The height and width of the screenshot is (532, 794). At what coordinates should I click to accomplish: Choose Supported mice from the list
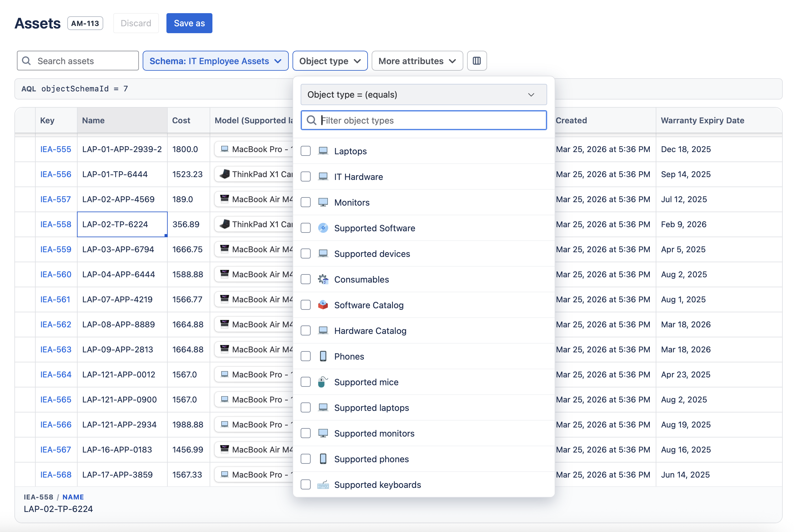[423, 382]
